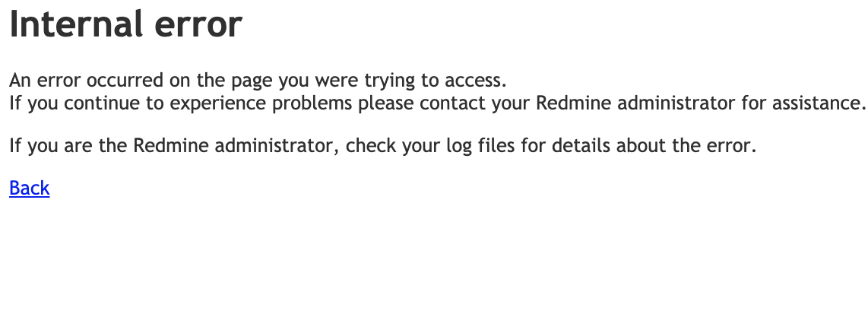
Task: Click the words "If you are the"
Action: click(68, 145)
